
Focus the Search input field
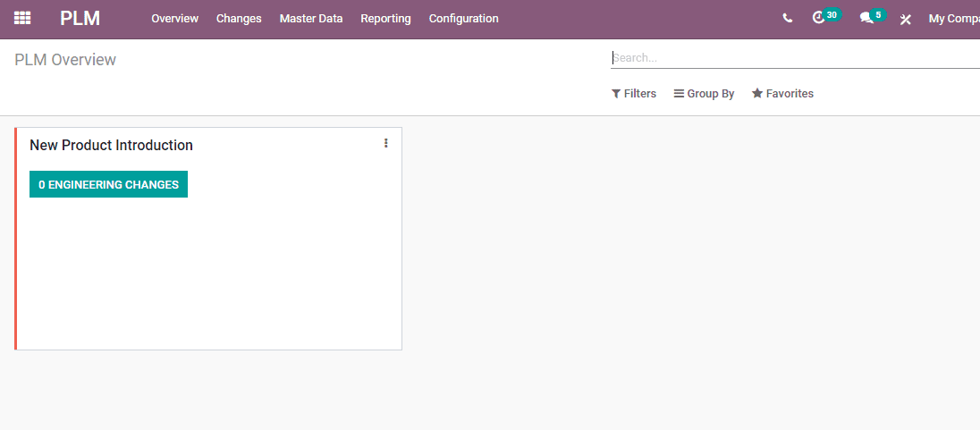795,58
